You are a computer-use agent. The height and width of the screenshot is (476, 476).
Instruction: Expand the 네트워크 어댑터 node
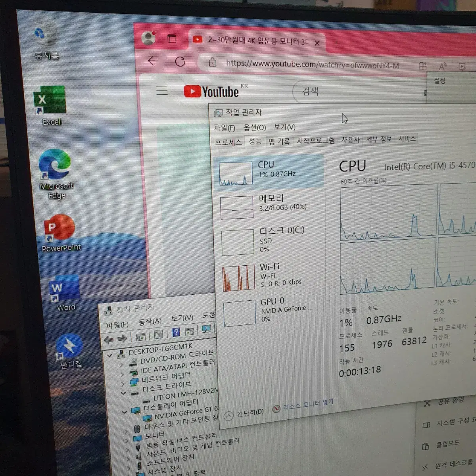coord(123,384)
